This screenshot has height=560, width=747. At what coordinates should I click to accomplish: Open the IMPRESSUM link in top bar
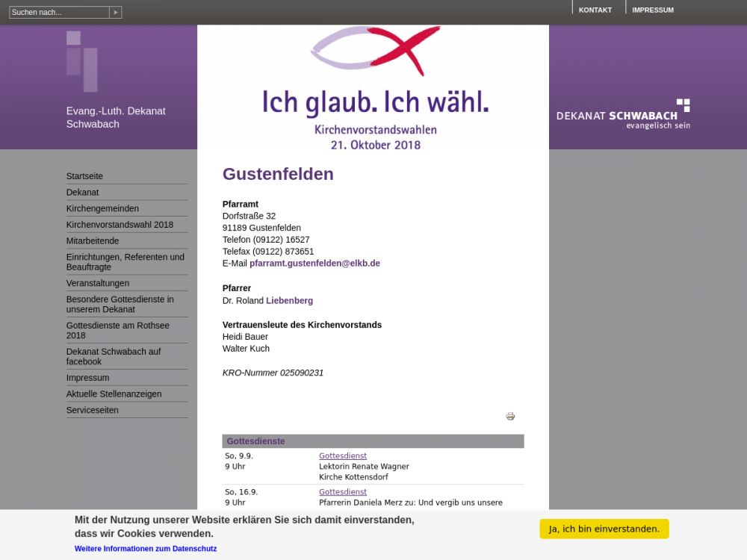(x=652, y=10)
